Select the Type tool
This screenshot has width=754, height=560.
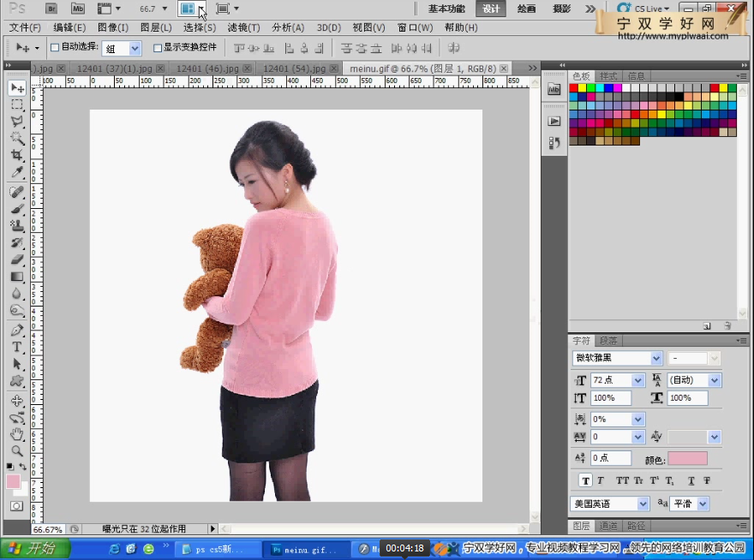click(17, 347)
